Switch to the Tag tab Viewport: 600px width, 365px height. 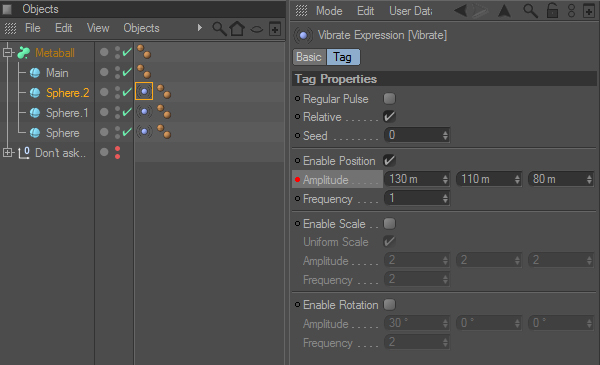(x=342, y=57)
